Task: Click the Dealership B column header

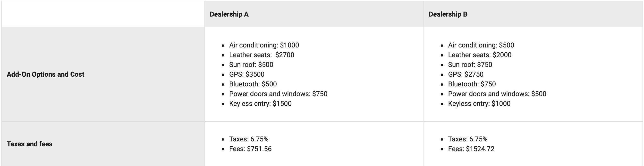Action: pos(448,14)
